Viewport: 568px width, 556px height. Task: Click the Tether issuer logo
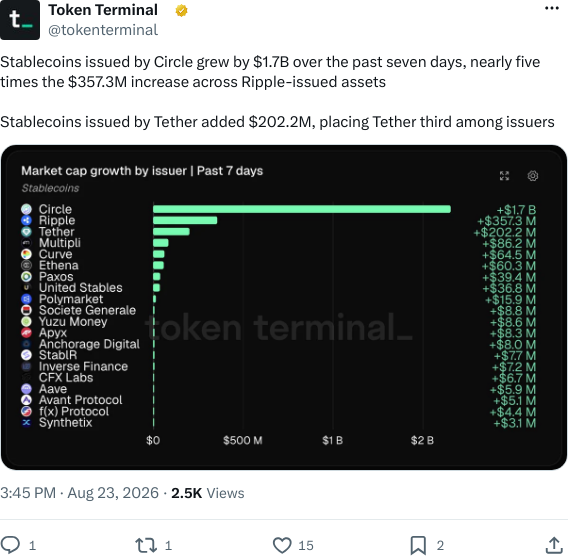pyautogui.click(x=26, y=231)
